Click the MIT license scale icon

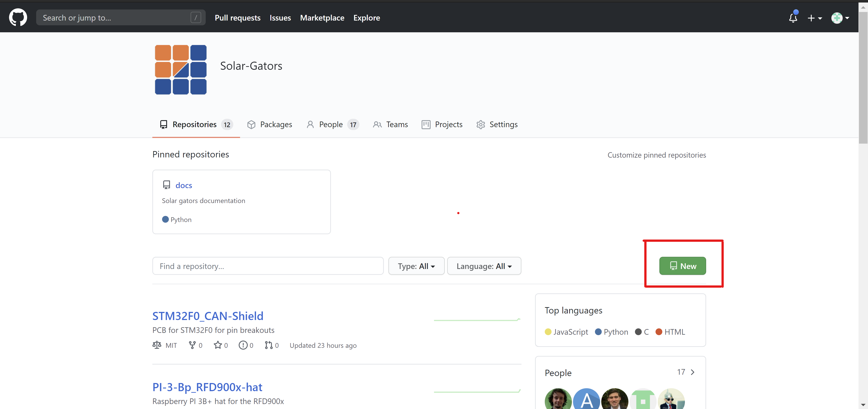(157, 345)
